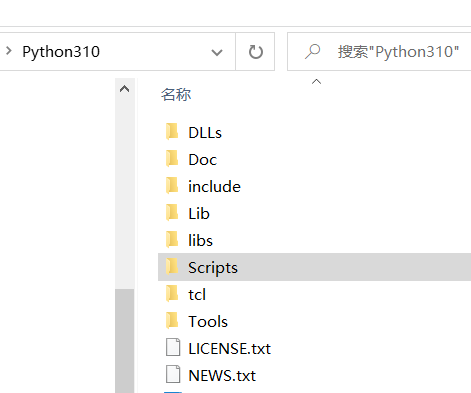This screenshot has height=393, width=471.
Task: Select the Lib folder icon
Action: (172, 213)
